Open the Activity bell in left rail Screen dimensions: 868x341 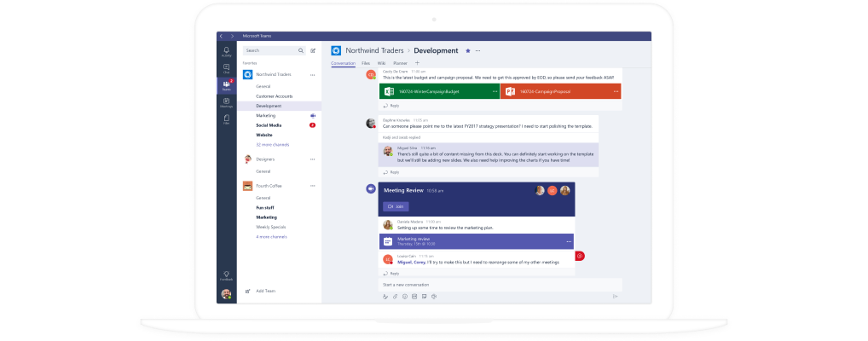point(227,51)
